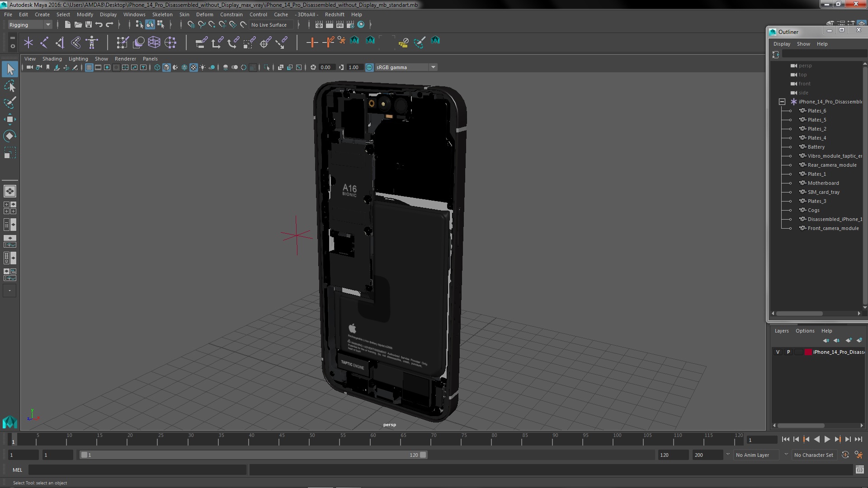Click the Parent constraint icon

(201, 42)
